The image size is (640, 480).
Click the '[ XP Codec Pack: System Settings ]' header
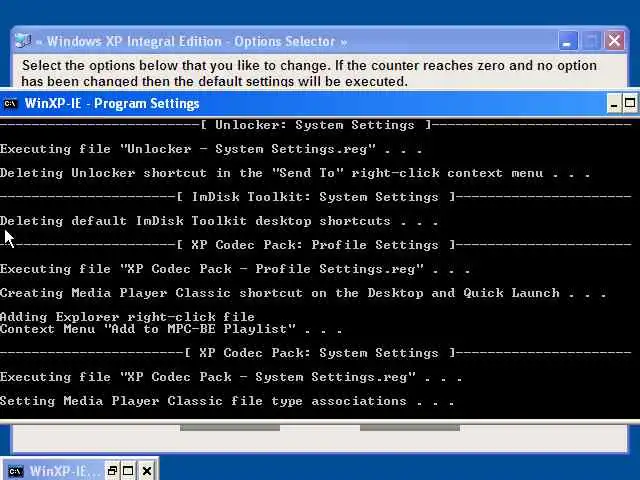point(320,353)
